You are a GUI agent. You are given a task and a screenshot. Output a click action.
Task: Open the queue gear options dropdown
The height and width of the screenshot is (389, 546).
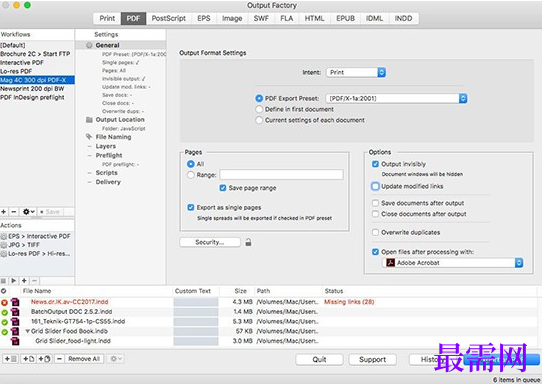115,359
